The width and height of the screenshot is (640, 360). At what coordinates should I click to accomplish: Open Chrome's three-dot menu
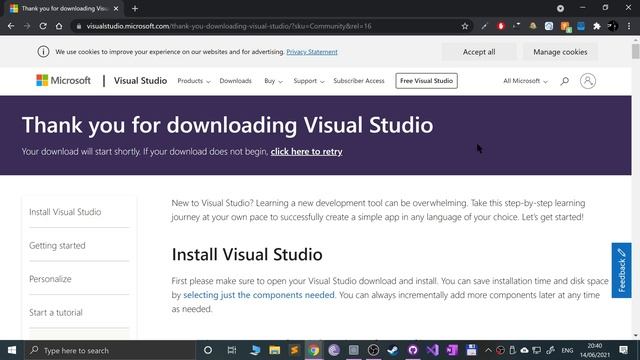coord(629,26)
